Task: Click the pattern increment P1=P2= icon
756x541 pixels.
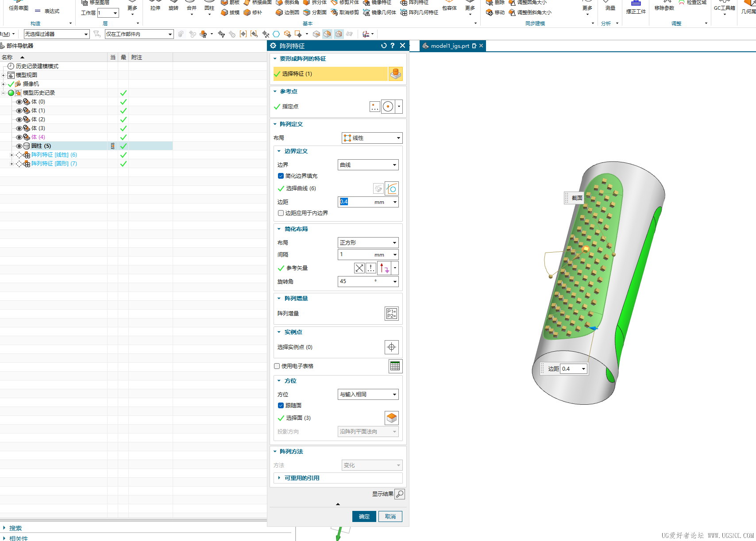Action: tap(391, 314)
